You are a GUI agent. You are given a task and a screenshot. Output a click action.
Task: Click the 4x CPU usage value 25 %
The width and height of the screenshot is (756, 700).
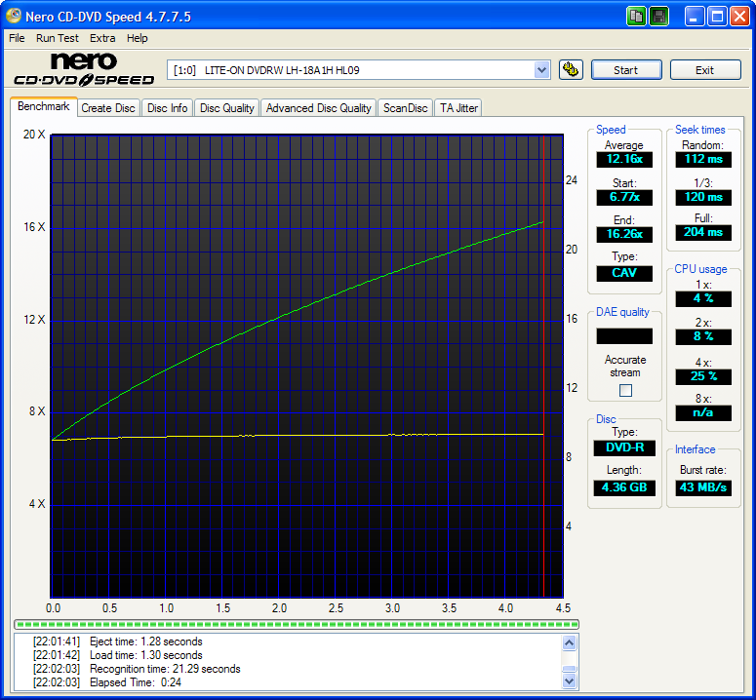click(x=703, y=376)
